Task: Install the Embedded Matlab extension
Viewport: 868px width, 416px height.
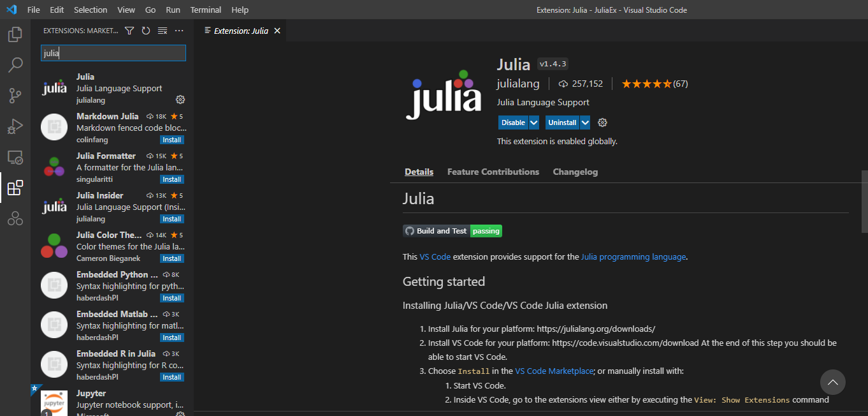Action: [172, 338]
